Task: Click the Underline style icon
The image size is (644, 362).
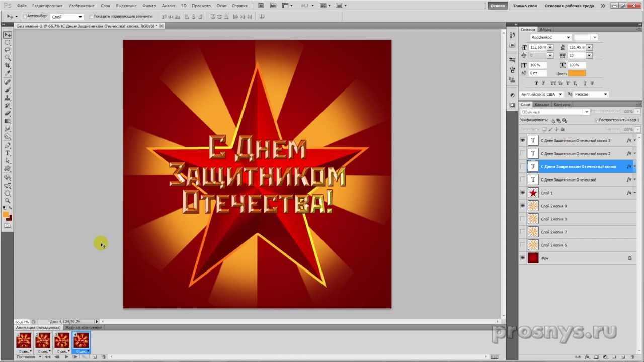Action: point(585,83)
